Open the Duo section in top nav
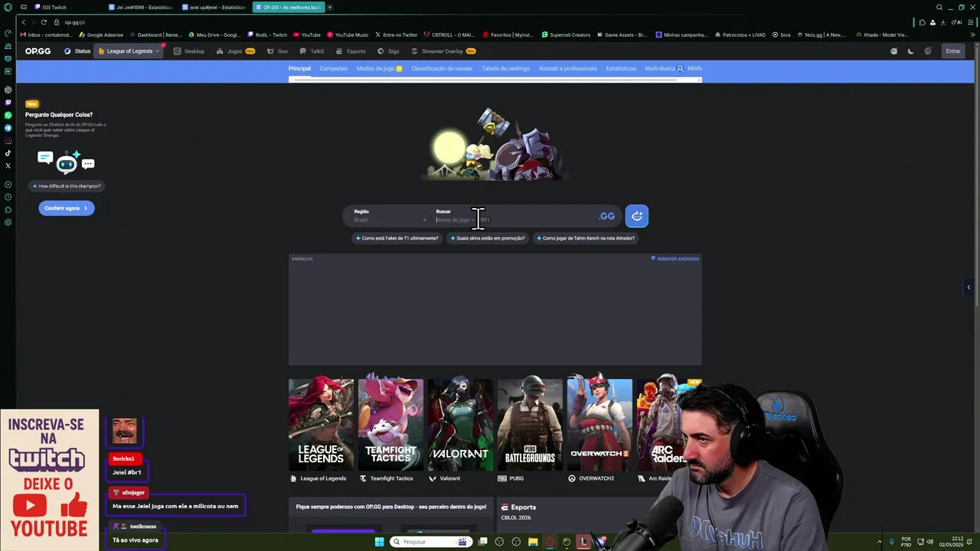This screenshot has height=551, width=980. [277, 51]
